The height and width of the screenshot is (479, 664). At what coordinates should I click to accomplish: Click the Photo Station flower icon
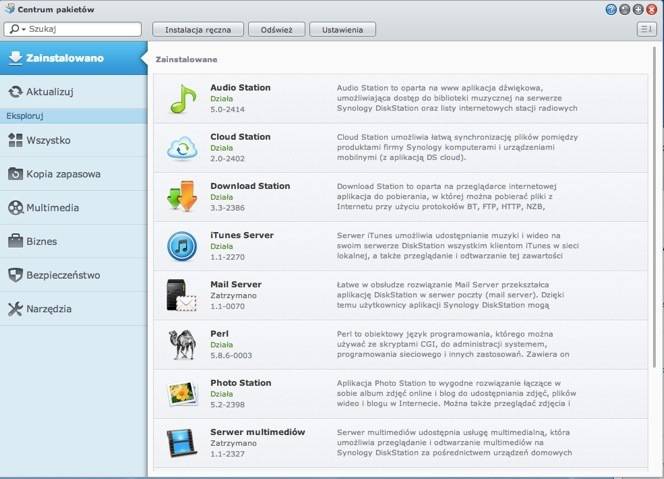pyautogui.click(x=183, y=394)
